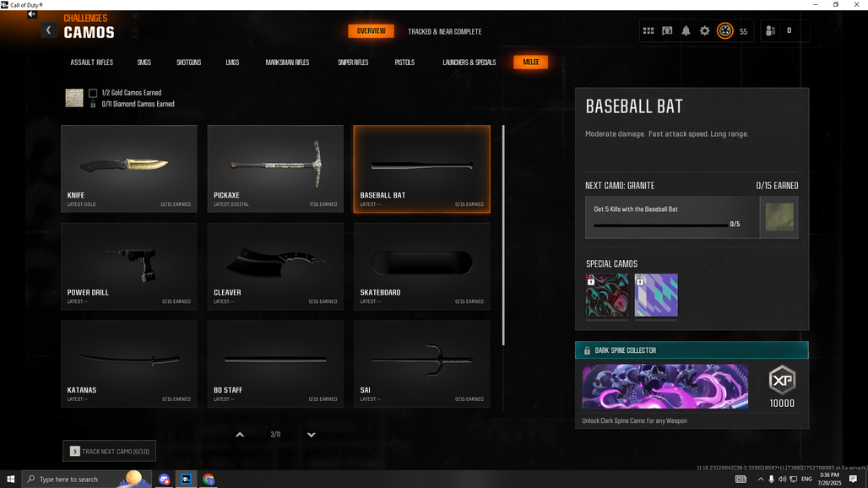868x488 pixels.
Task: Click the muted speaker icon at top left
Action: click(32, 14)
